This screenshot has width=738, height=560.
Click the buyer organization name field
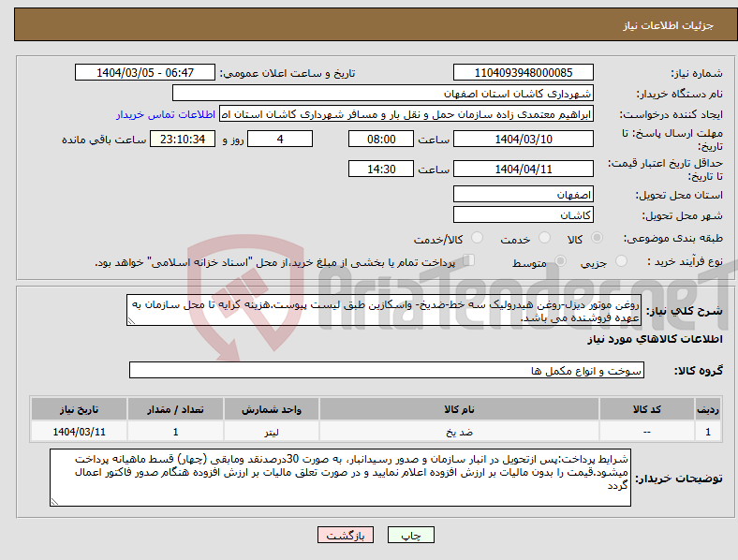pyautogui.click(x=383, y=93)
